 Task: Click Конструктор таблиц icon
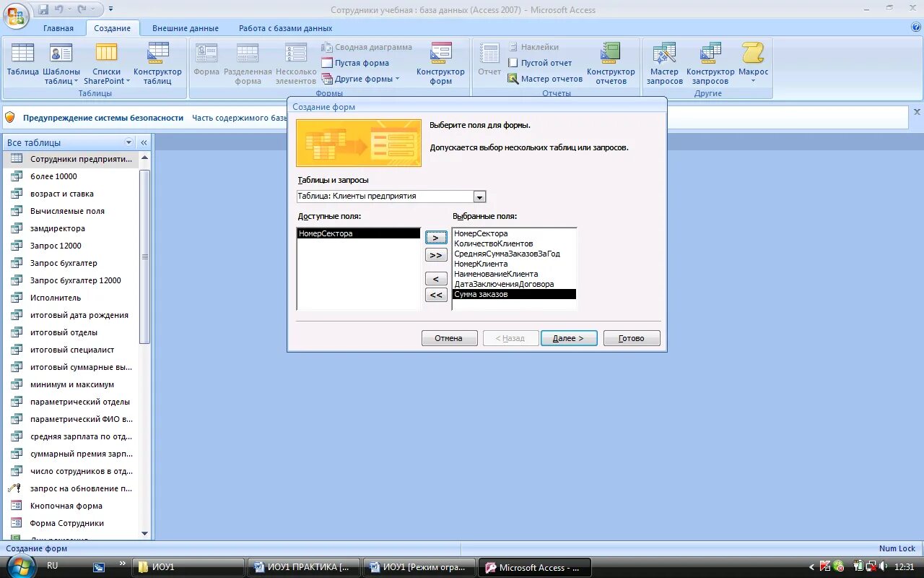tap(157, 64)
